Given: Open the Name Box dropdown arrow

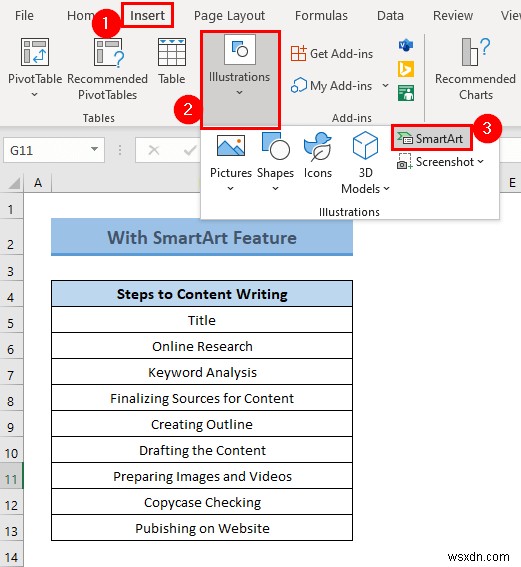Looking at the screenshot, I should tap(95, 149).
